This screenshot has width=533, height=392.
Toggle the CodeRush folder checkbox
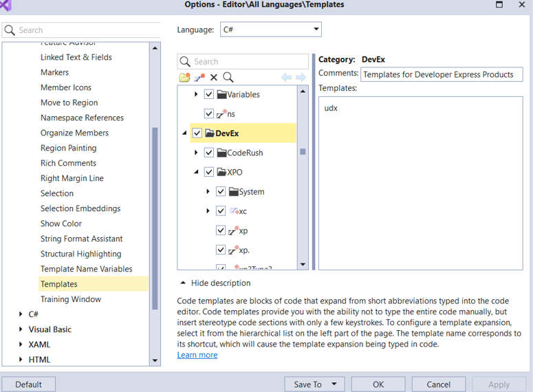point(209,153)
